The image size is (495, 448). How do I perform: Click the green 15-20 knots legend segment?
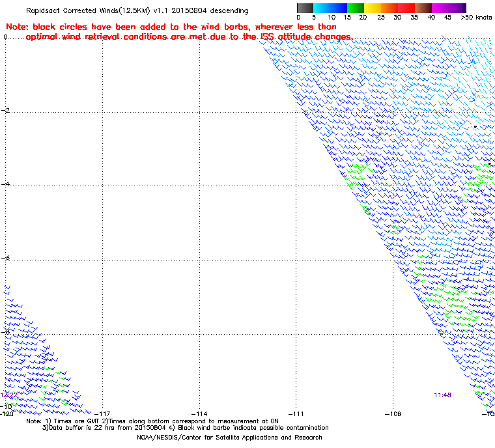(356, 8)
